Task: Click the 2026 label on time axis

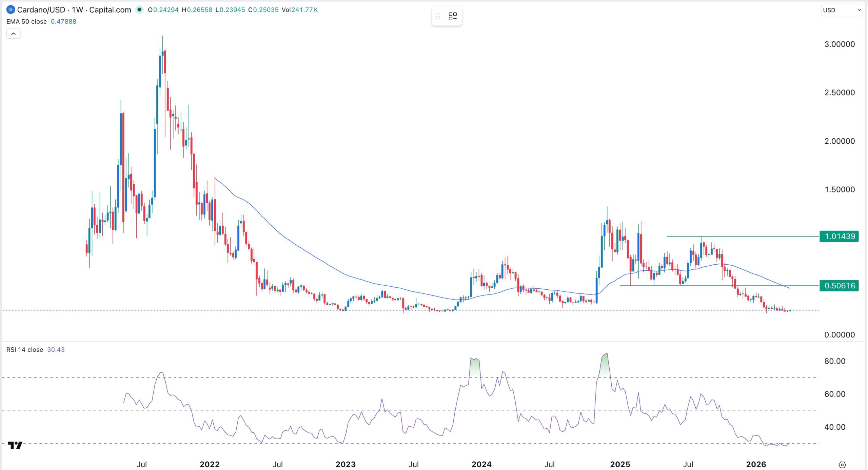Action: (756, 464)
